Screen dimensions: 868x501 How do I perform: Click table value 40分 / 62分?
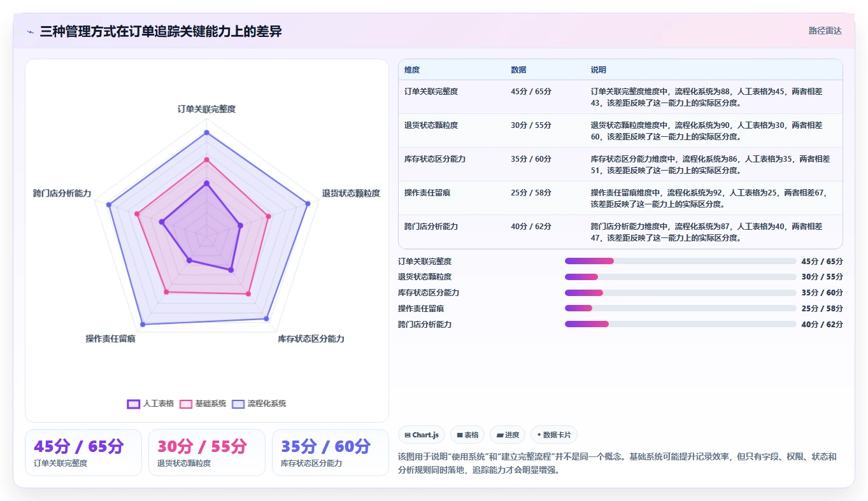pyautogui.click(x=531, y=227)
